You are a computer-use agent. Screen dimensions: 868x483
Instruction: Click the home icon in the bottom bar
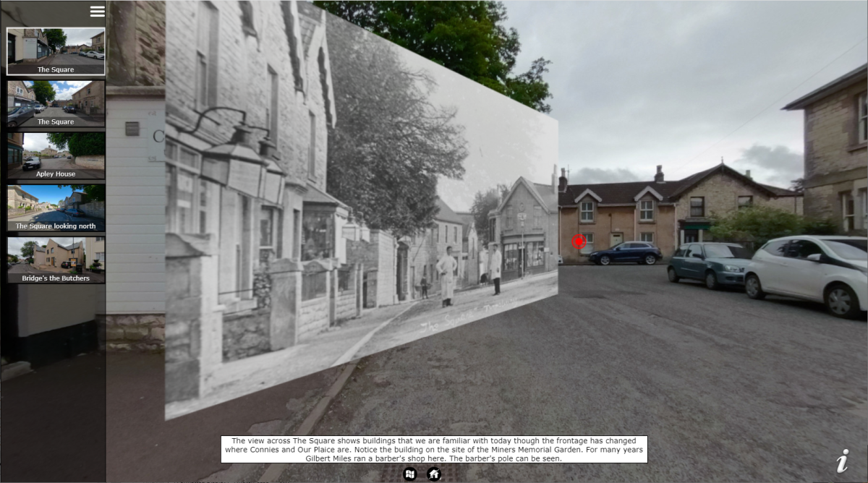434,474
